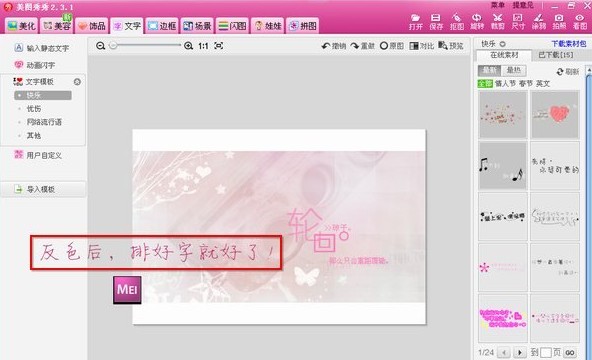The width and height of the screenshot is (592, 360).
Task: Select the 其他 template category
Action: tap(34, 135)
